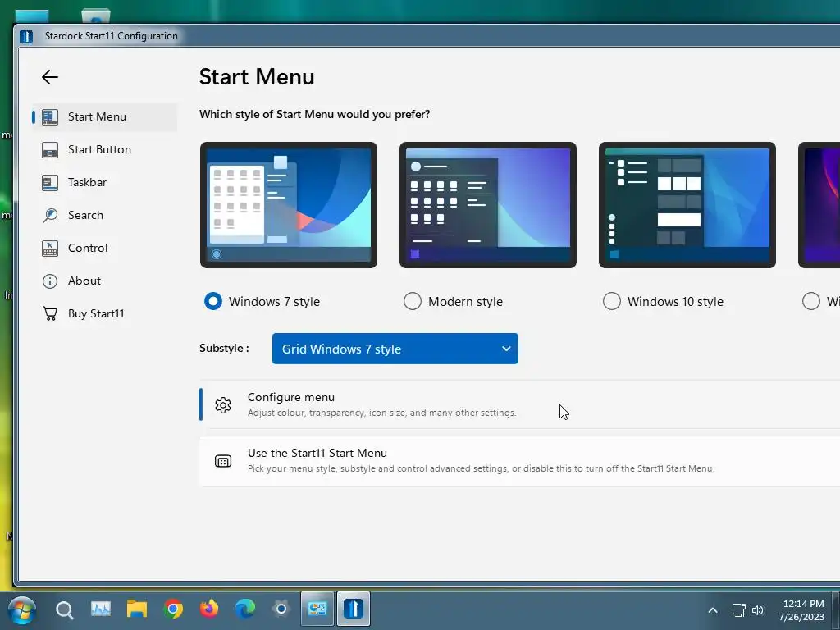Open the Search sidebar section
Image resolution: width=840 pixels, height=630 pixels.
tap(104, 215)
